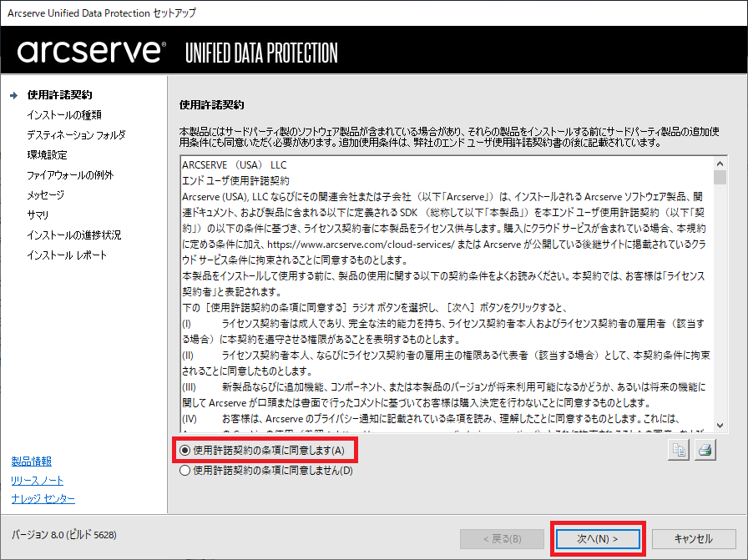Viewport: 748px width, 560px height.
Task: Click the エンド ユーザ使用許諾契約 license line
Action: 235,181
